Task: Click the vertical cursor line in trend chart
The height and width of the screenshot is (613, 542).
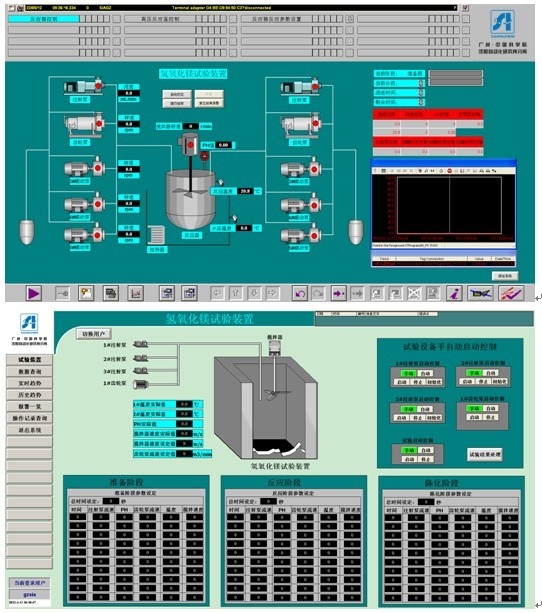Action: tap(449, 205)
